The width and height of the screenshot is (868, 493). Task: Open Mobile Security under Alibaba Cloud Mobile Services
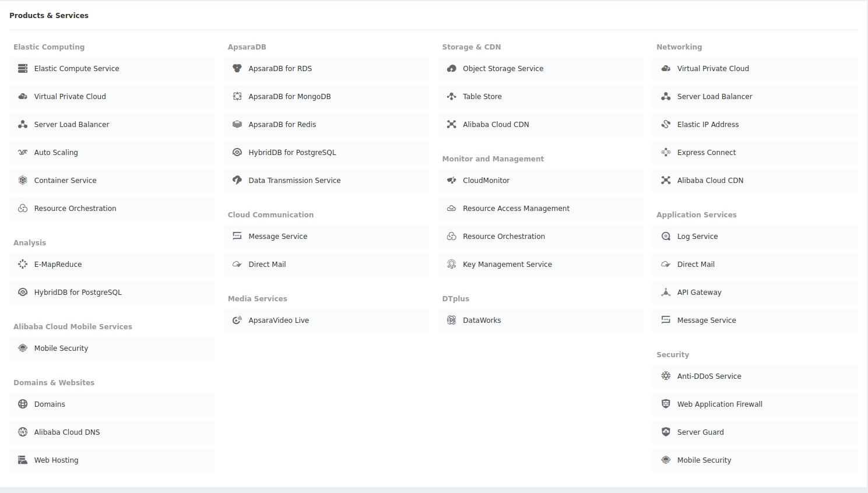pos(112,348)
